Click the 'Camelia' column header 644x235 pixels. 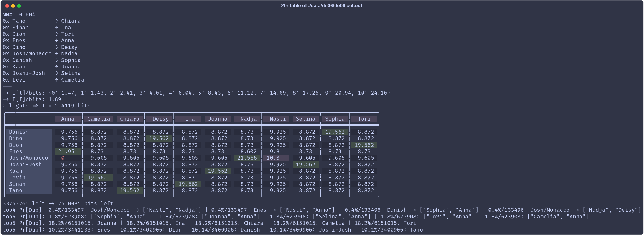[x=99, y=119]
